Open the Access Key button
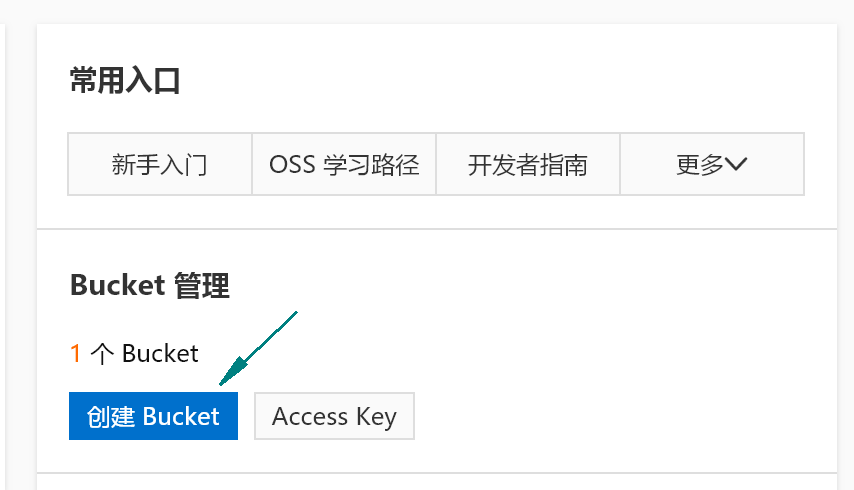Image resolution: width=854 pixels, height=490 pixels. pos(334,416)
